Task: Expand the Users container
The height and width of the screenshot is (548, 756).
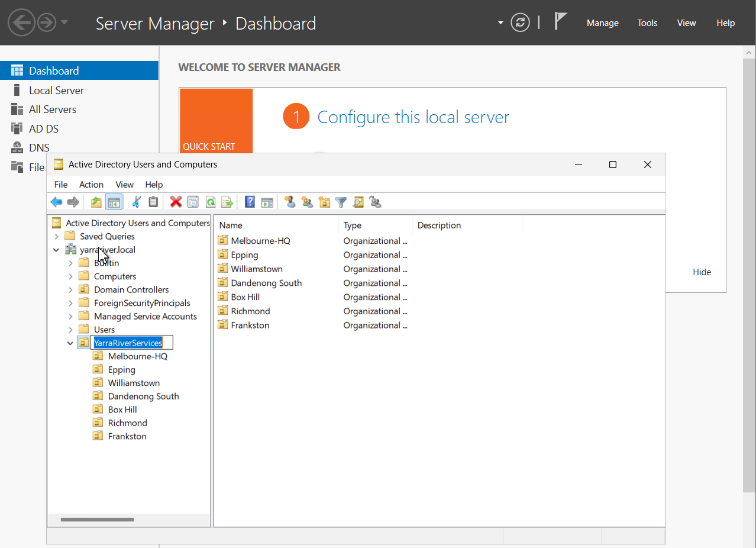Action: pyautogui.click(x=70, y=330)
